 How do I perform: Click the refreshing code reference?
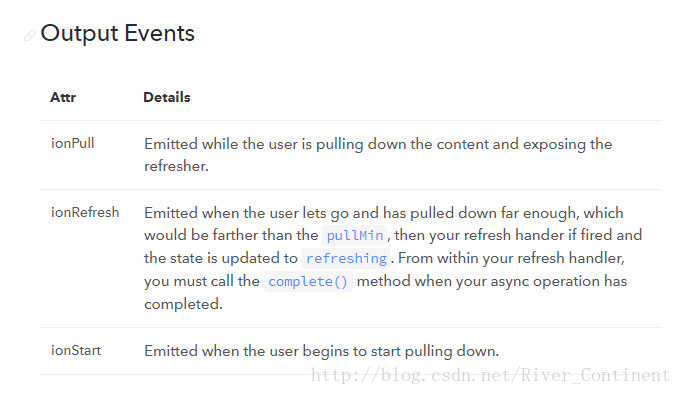click(346, 258)
